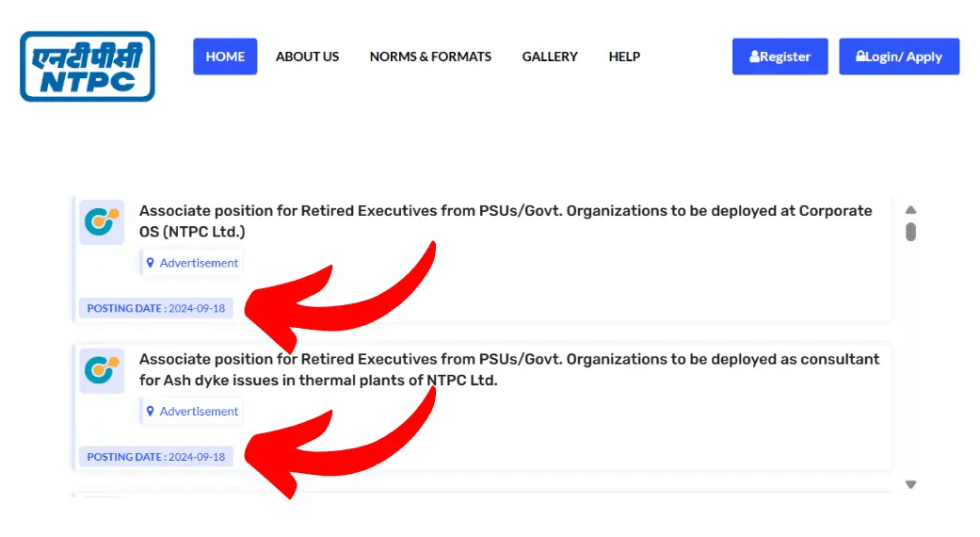Click the NTPC logo
Viewport: 980px width, 537px height.
[88, 66]
